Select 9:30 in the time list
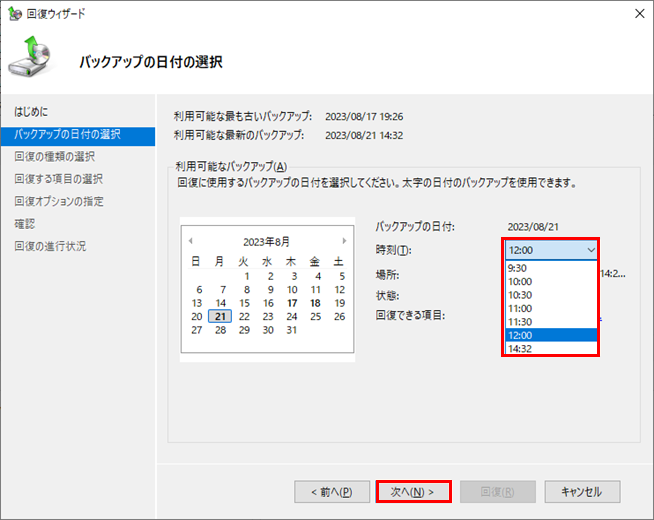The image size is (654, 520). pyautogui.click(x=551, y=268)
